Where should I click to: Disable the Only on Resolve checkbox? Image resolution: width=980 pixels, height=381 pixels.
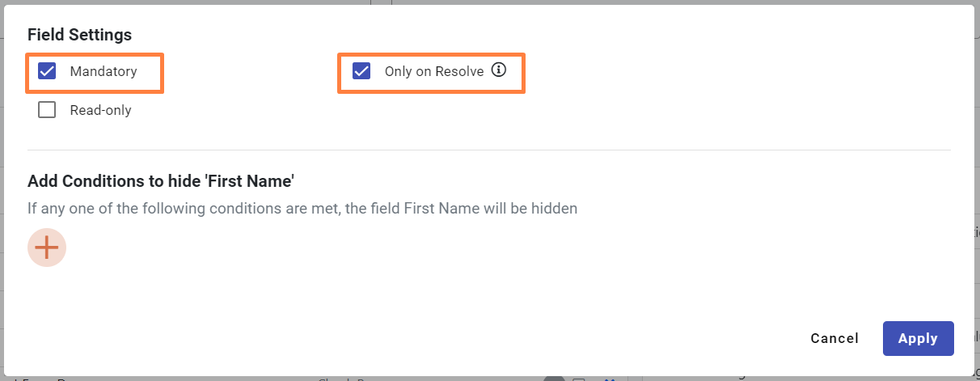click(x=361, y=71)
